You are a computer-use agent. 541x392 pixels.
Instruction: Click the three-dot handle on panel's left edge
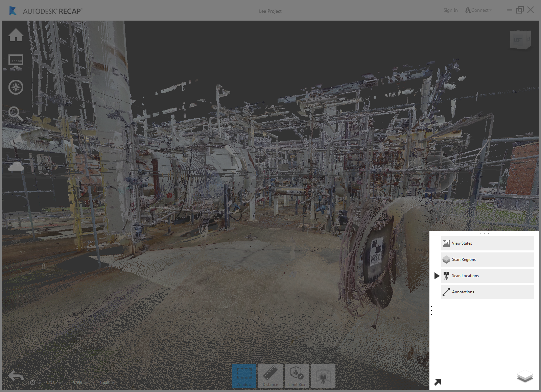point(431,311)
